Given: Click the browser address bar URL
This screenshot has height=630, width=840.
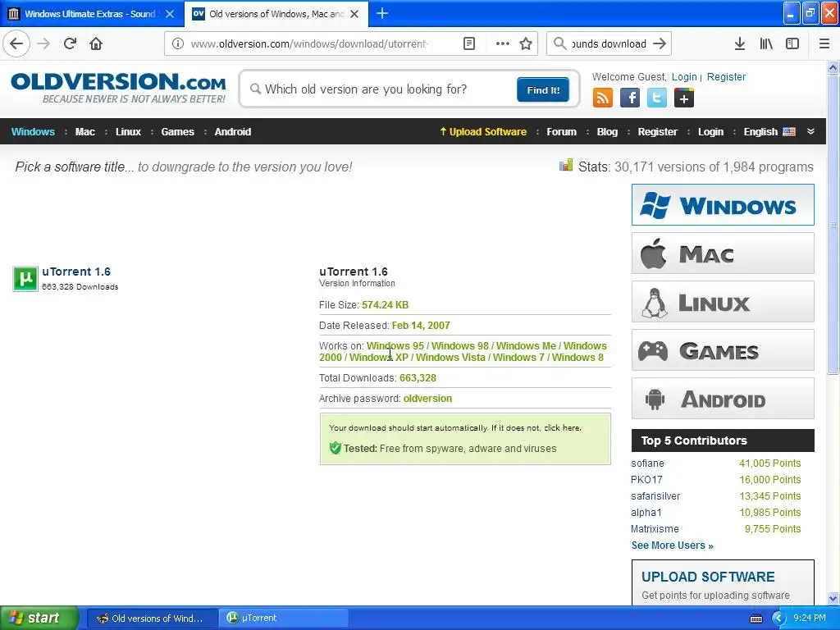Looking at the screenshot, I should [x=309, y=44].
